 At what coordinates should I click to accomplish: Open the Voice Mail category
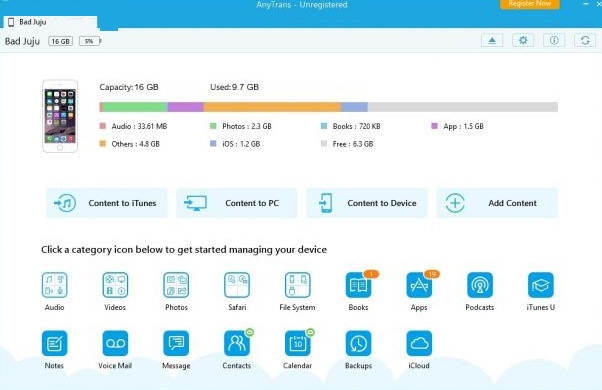pos(115,343)
